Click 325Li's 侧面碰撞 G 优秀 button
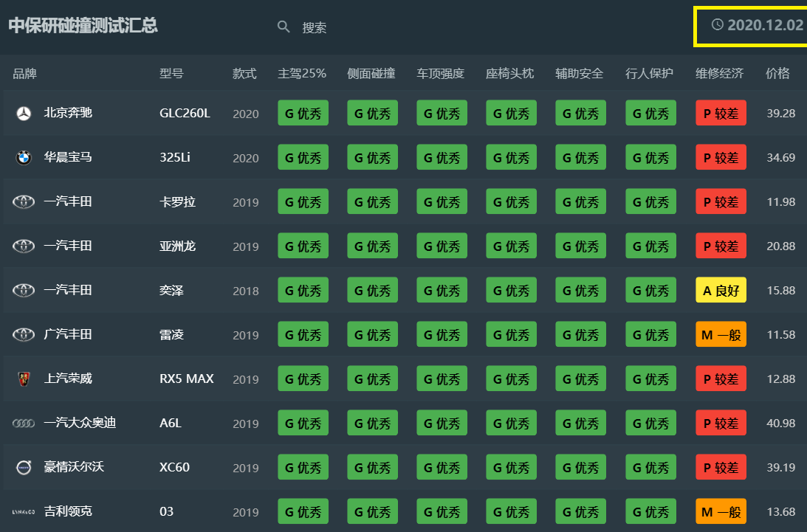807x532 pixels. click(x=371, y=157)
